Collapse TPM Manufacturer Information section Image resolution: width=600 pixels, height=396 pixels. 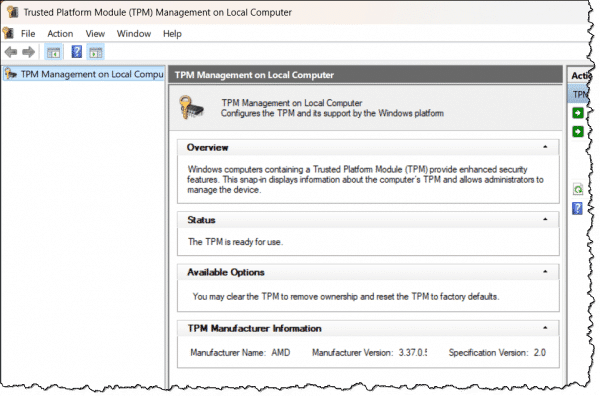click(x=545, y=328)
